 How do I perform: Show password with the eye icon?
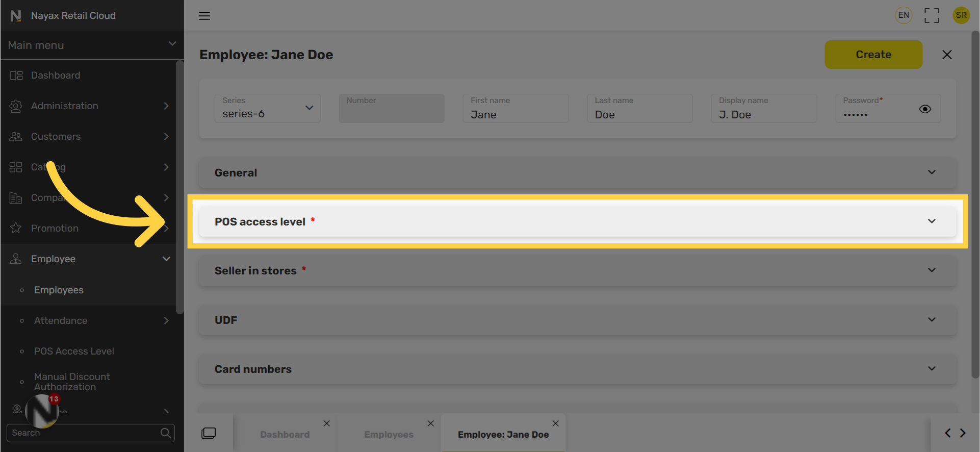tap(925, 109)
